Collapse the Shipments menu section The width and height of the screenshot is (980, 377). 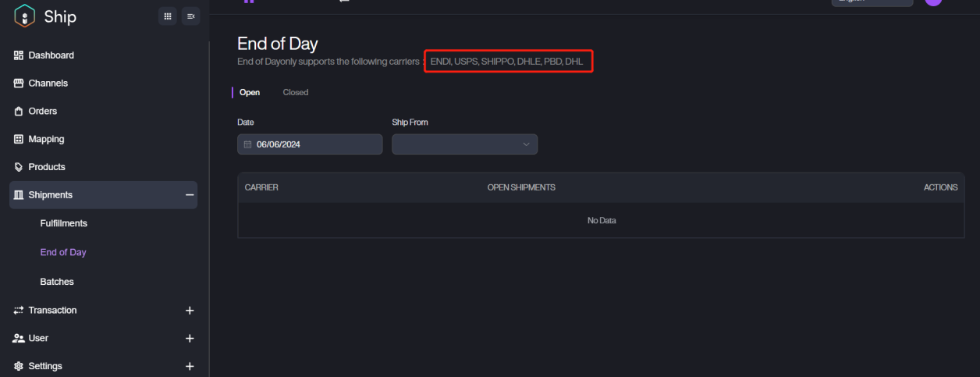pyautogui.click(x=189, y=195)
